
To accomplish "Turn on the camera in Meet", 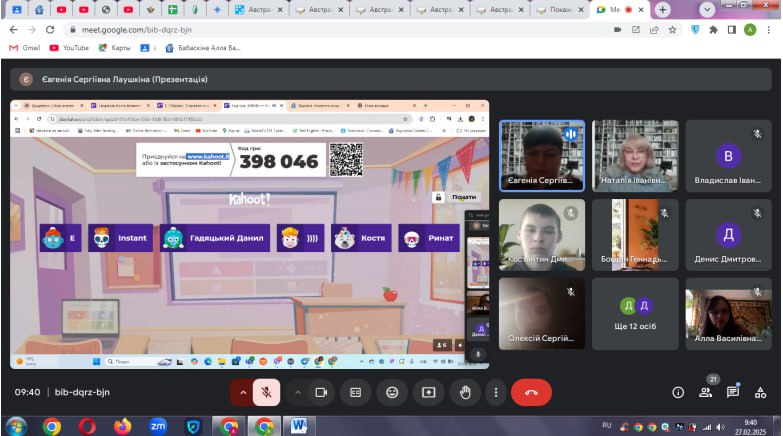I will tap(321, 393).
